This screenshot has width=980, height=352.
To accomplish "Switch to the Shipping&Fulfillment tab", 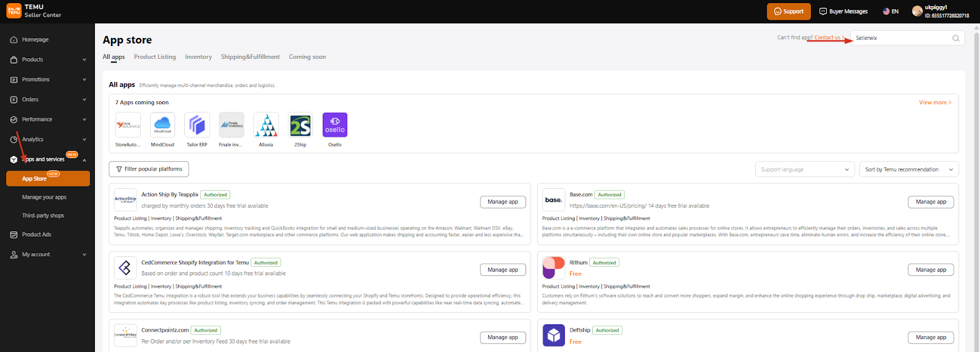I will click(x=250, y=57).
